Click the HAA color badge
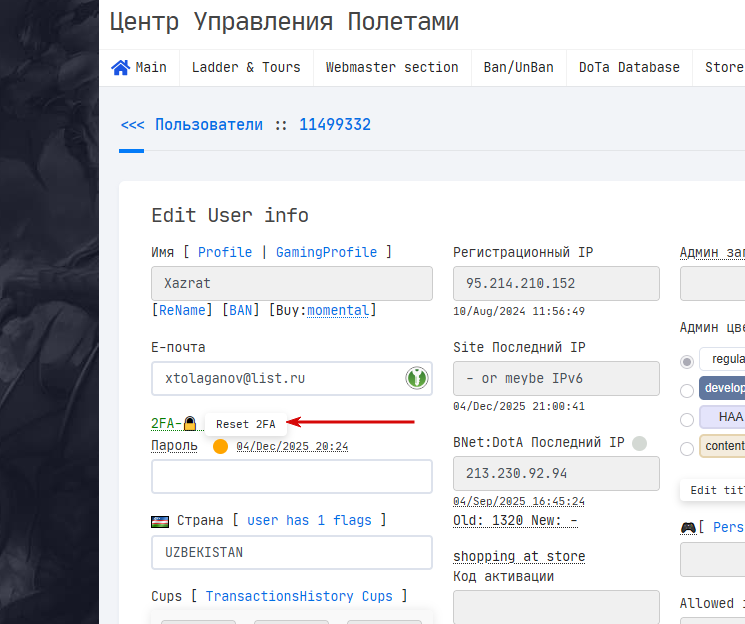The width and height of the screenshot is (745, 624). (x=722, y=417)
